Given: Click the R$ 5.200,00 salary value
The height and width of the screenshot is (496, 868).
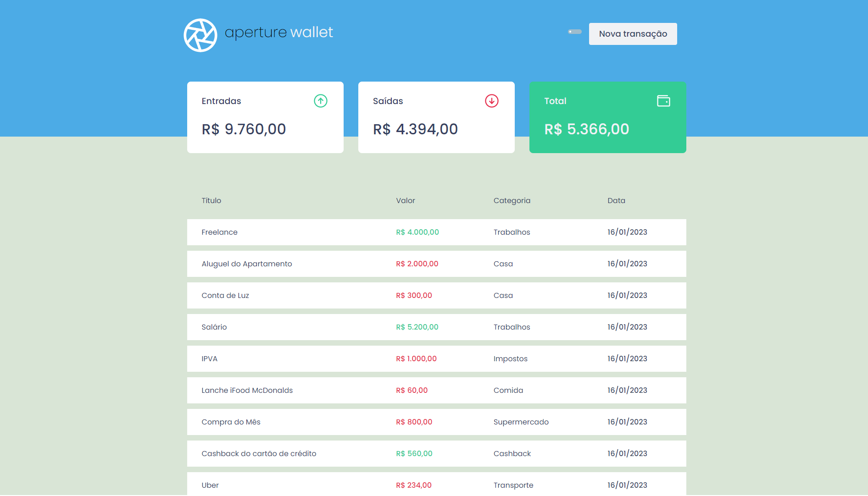Looking at the screenshot, I should click(x=417, y=327).
